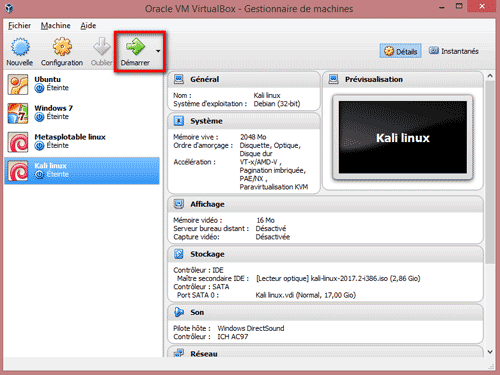Click the details scrollbar down arrow

click(490, 352)
